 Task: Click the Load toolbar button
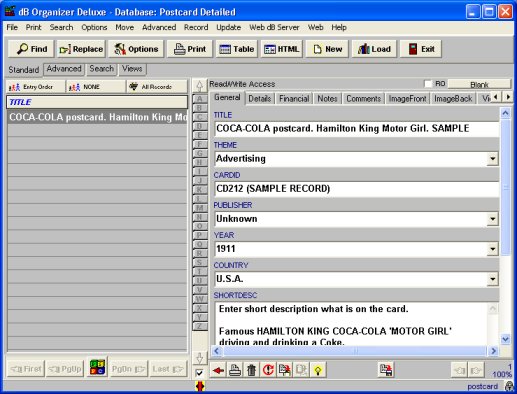point(374,49)
